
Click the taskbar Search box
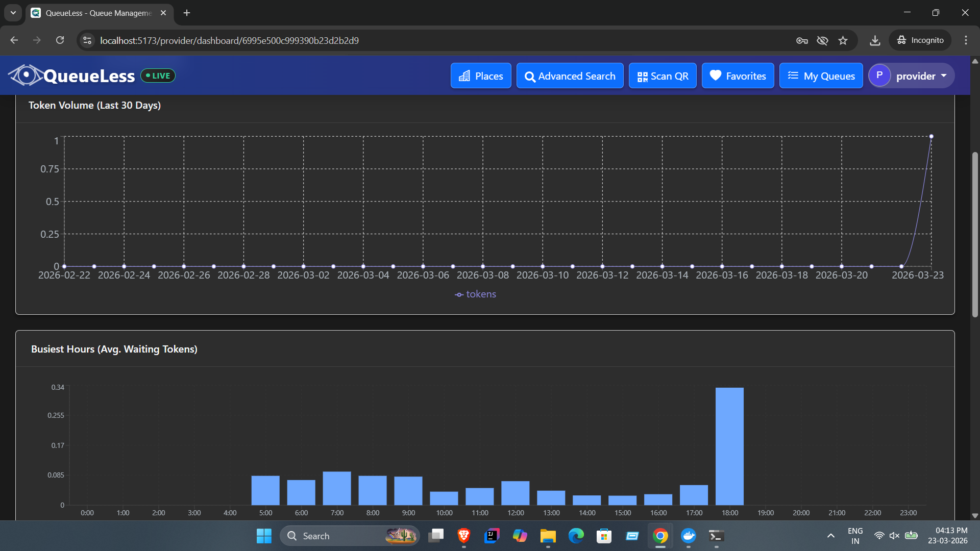350,536
